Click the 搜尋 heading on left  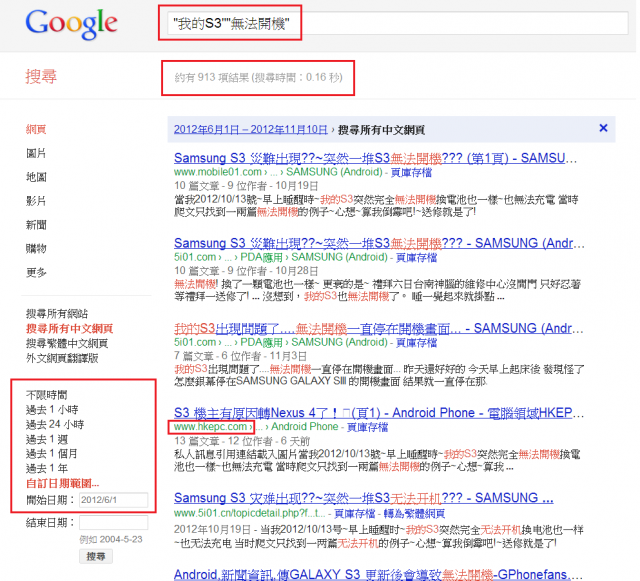(41, 76)
